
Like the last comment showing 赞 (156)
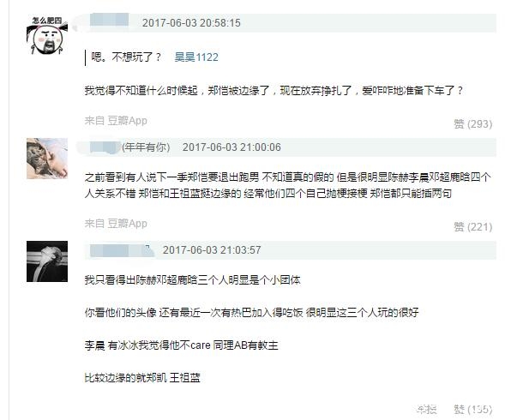pos(472,409)
